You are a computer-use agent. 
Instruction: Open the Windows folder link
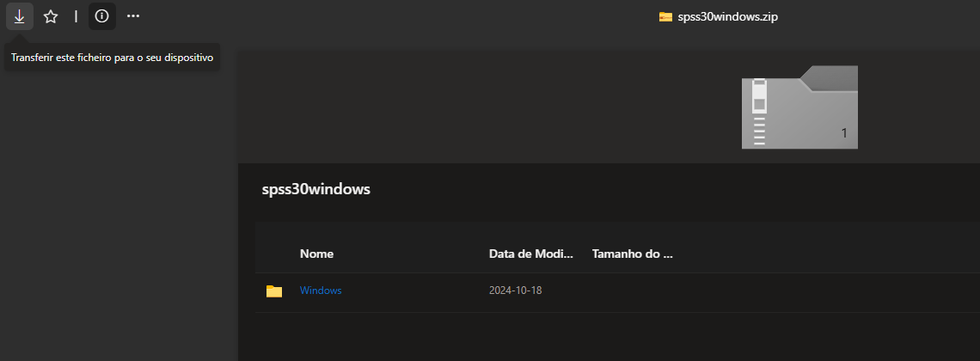pos(321,291)
